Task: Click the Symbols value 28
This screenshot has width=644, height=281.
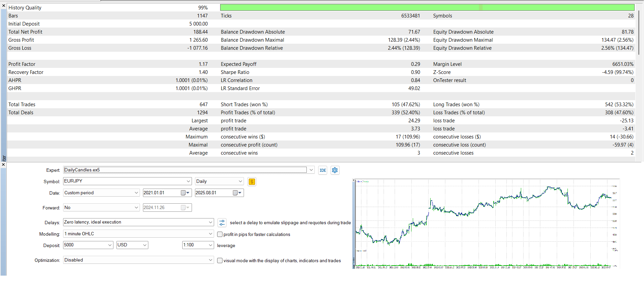Action: 631,16
